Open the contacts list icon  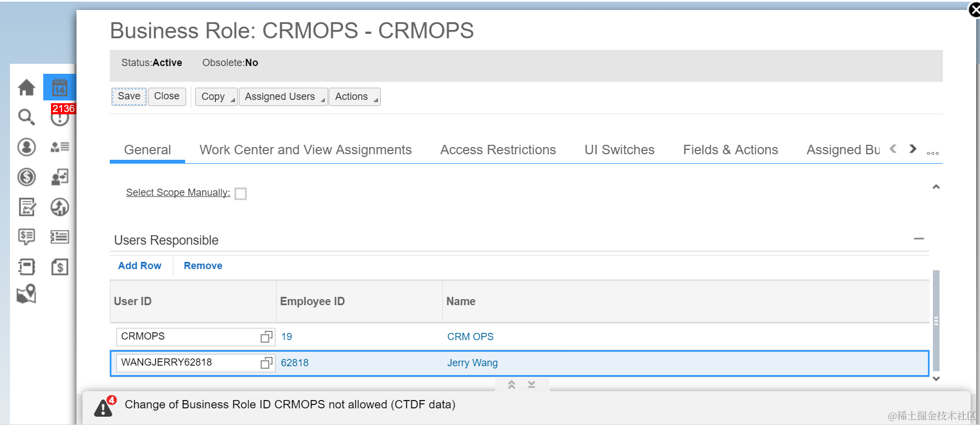point(60,147)
